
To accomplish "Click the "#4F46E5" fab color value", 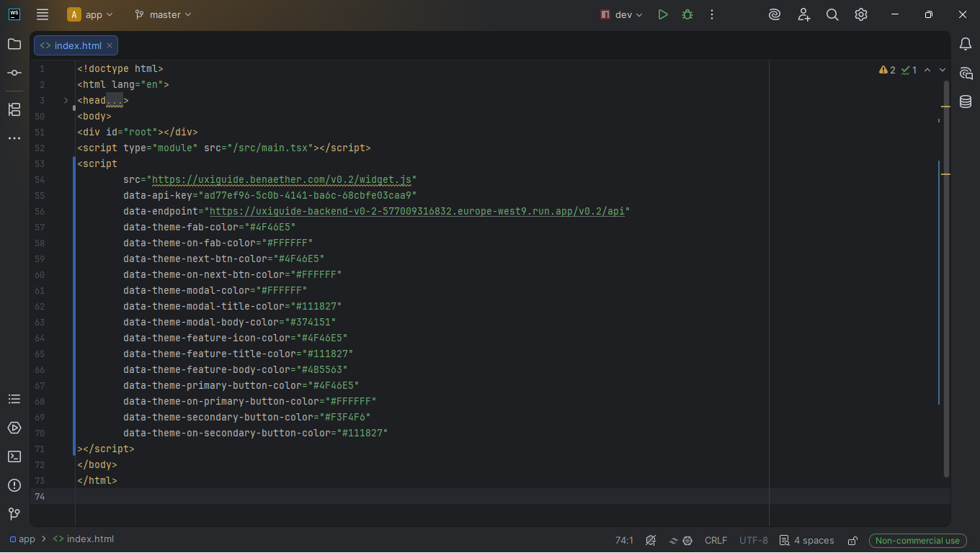I will click(x=269, y=227).
